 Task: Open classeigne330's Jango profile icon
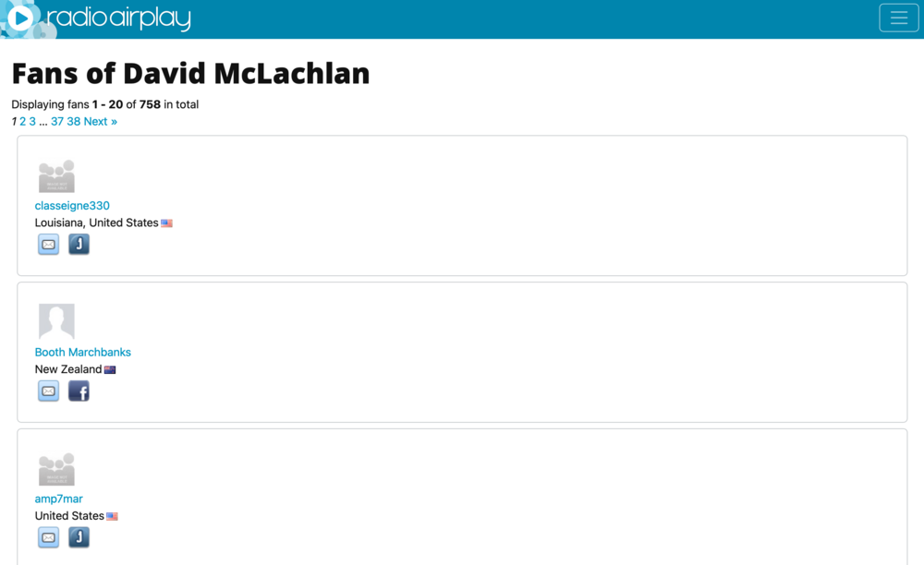click(79, 245)
